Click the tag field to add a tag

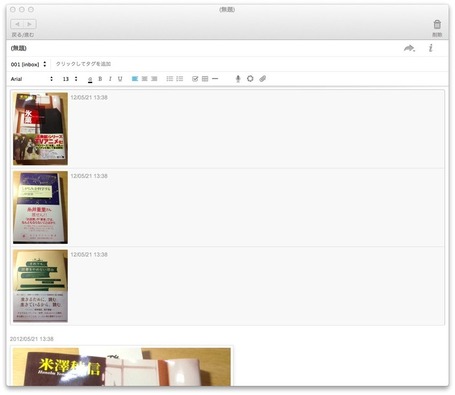click(x=83, y=64)
